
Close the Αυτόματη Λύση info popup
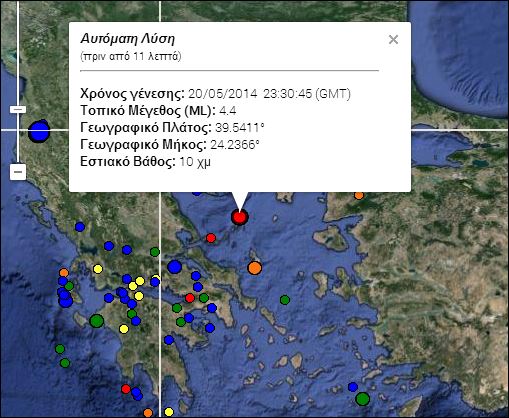click(x=393, y=40)
